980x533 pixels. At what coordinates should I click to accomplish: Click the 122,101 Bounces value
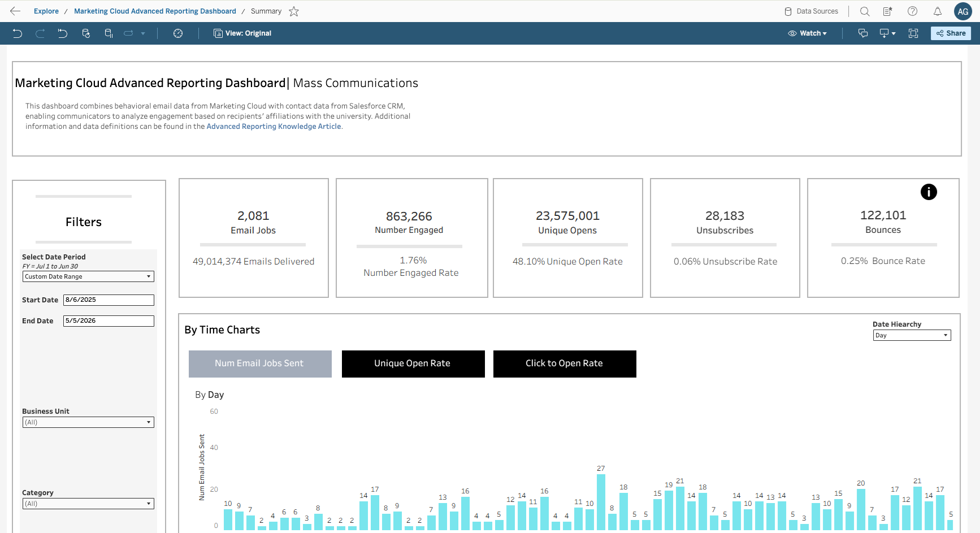coord(883,215)
